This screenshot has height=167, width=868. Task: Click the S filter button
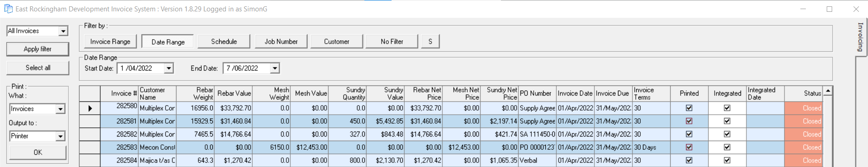pos(431,41)
